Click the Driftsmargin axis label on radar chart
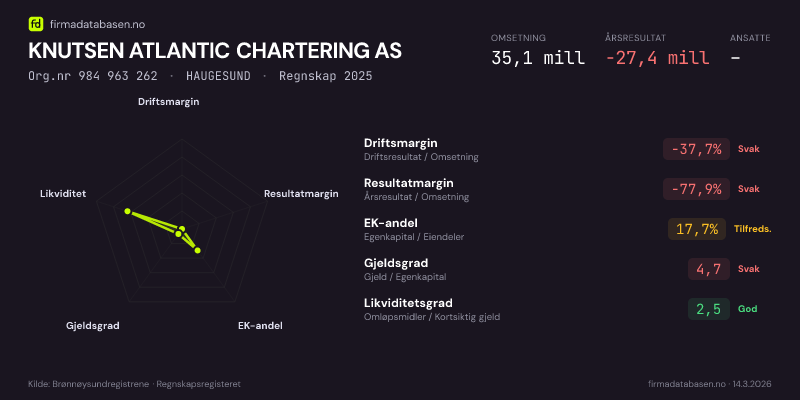800x400 pixels. (x=168, y=102)
